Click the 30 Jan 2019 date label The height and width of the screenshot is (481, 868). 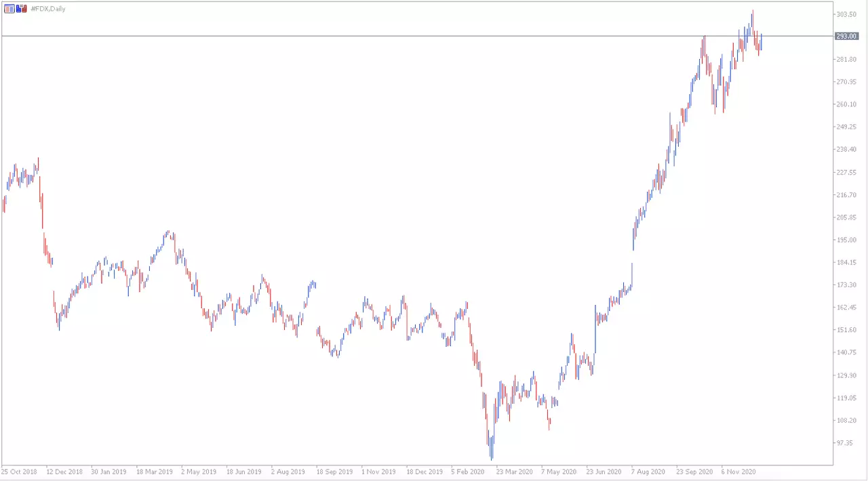[x=108, y=472]
